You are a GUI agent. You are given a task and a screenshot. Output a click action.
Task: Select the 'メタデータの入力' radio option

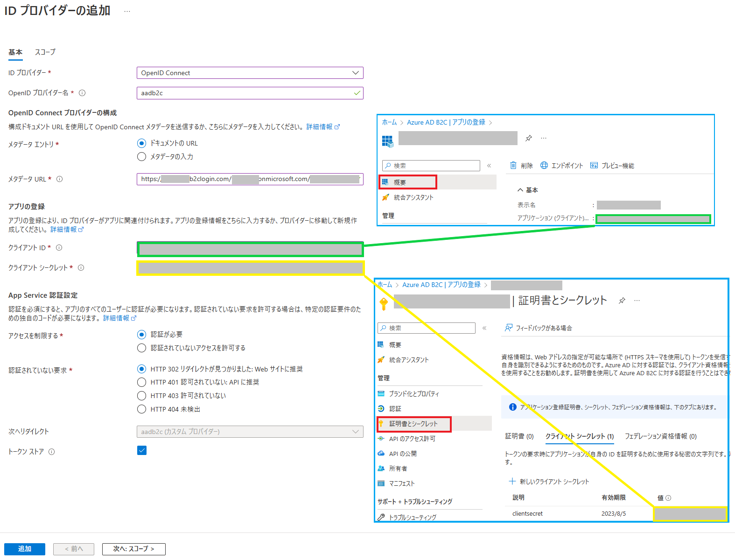tap(142, 157)
